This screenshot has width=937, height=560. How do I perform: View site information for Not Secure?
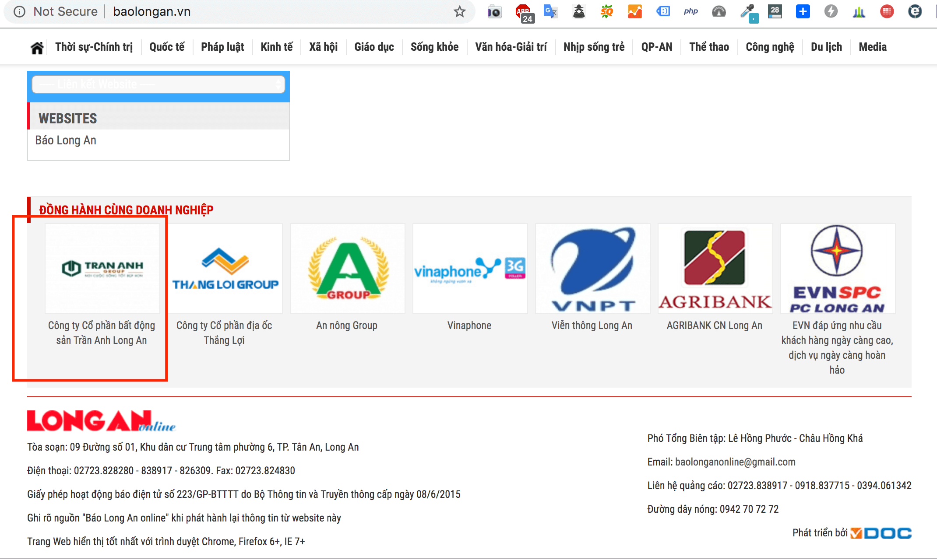pyautogui.click(x=20, y=11)
